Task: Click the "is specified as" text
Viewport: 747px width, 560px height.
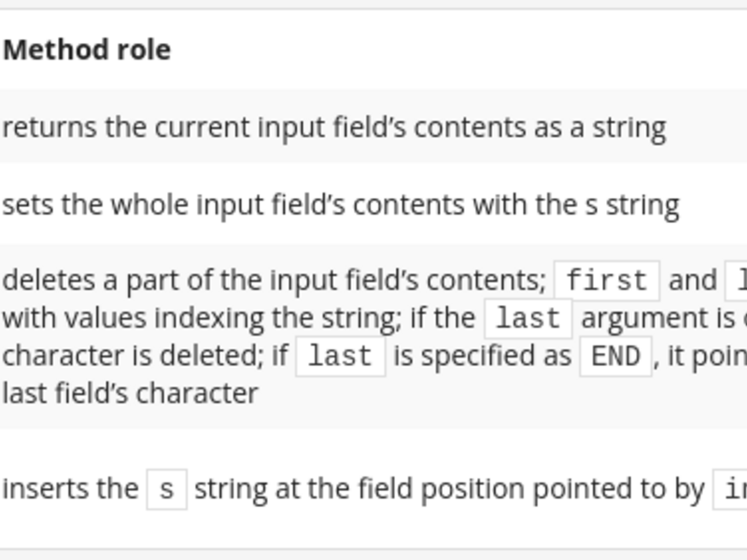Action: (482, 357)
